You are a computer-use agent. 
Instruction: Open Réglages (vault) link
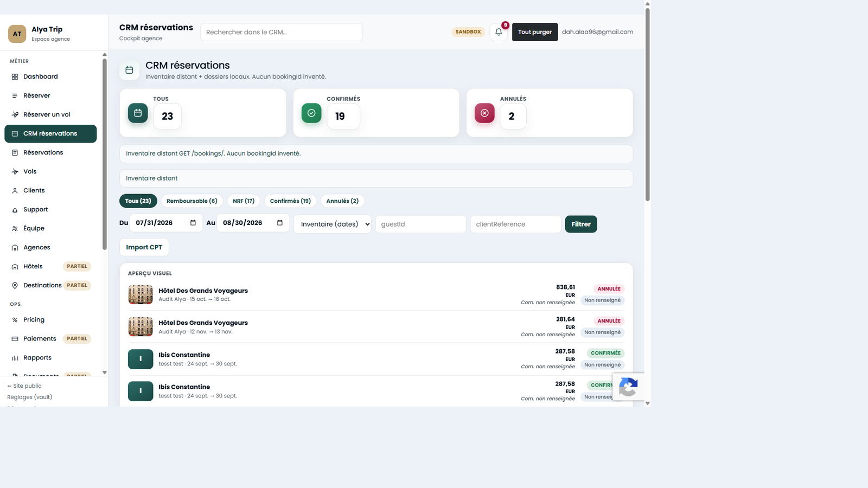tap(30, 397)
